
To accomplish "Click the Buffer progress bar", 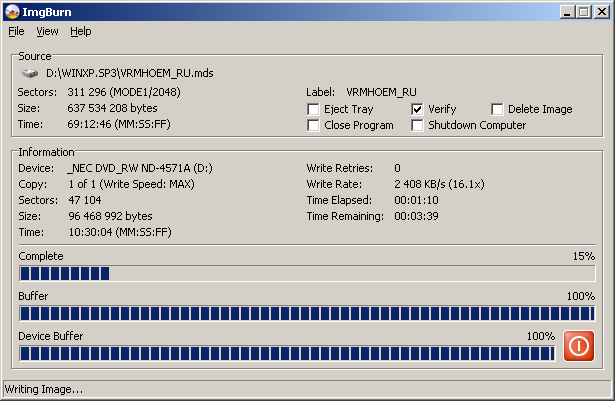I will click(307, 314).
